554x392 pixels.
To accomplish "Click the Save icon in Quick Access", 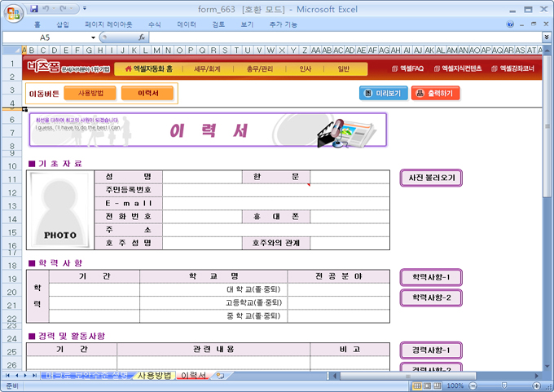I will point(34,9).
